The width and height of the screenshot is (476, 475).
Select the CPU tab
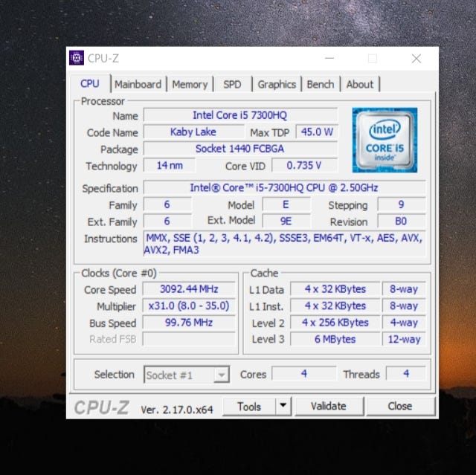tap(89, 84)
